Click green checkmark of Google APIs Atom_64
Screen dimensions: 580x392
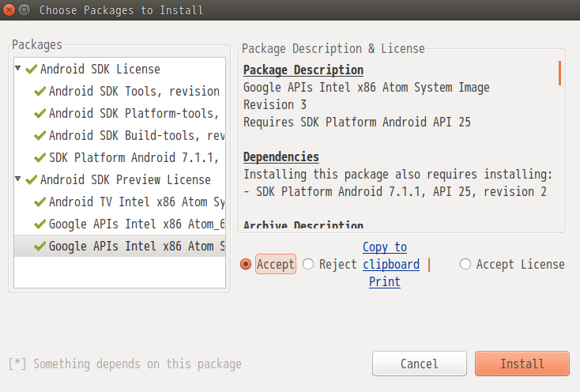click(40, 224)
